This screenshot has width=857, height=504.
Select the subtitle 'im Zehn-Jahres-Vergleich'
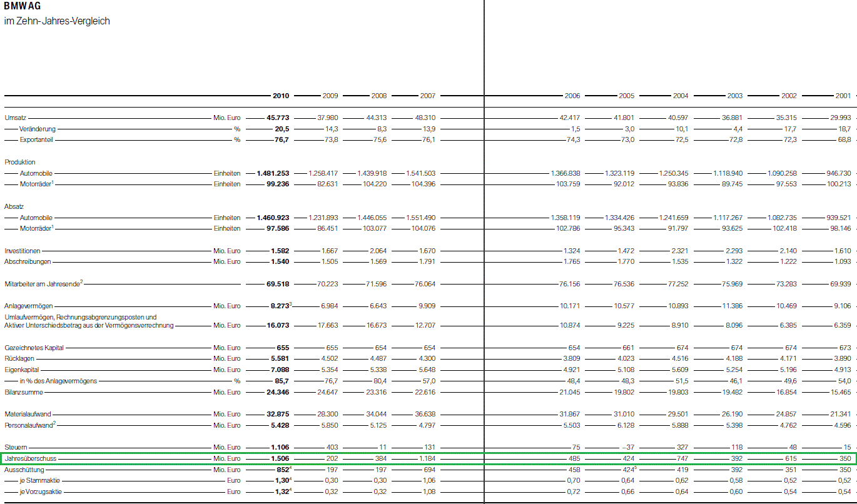click(57, 21)
